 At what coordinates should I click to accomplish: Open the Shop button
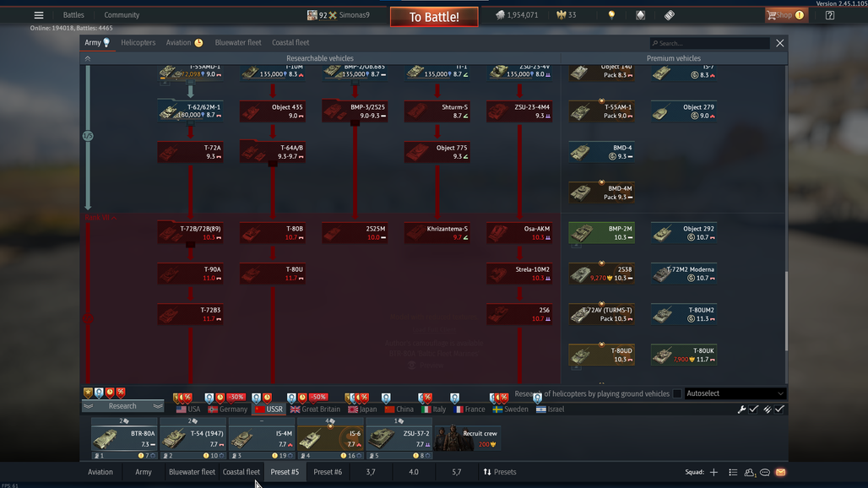(x=785, y=15)
